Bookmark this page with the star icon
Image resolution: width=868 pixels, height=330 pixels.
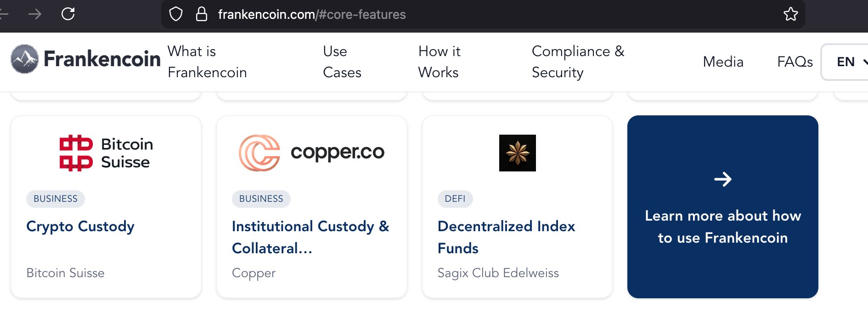click(790, 14)
